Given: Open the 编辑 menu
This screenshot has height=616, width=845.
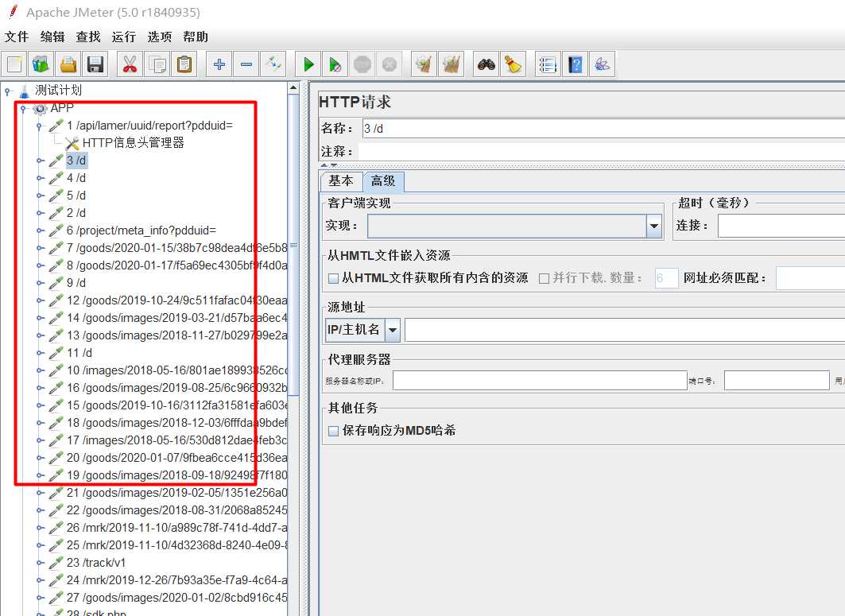Looking at the screenshot, I should [x=52, y=37].
